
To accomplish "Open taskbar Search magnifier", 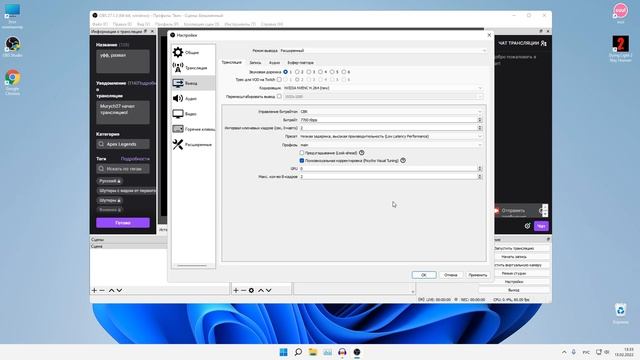I will click(298, 352).
